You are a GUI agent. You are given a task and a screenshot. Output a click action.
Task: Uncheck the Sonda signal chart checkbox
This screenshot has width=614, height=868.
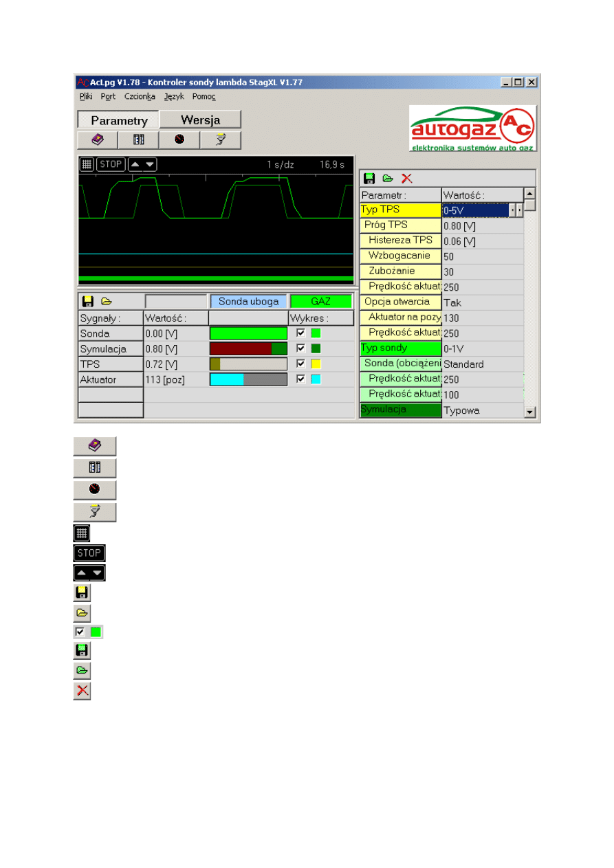click(300, 333)
